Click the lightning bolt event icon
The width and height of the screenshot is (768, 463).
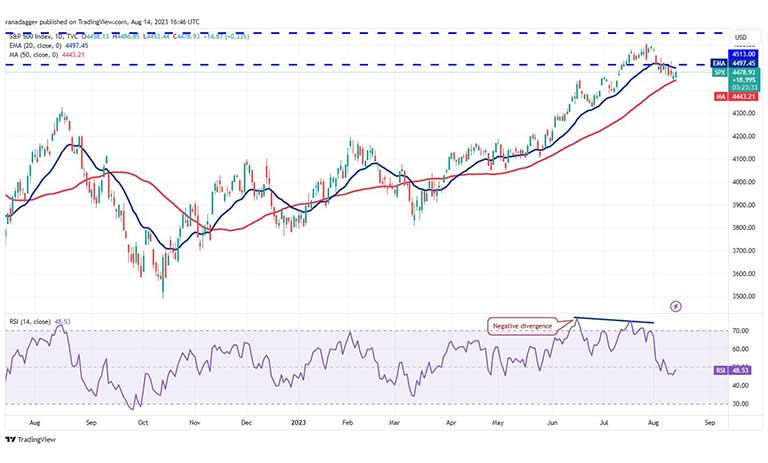tap(675, 307)
